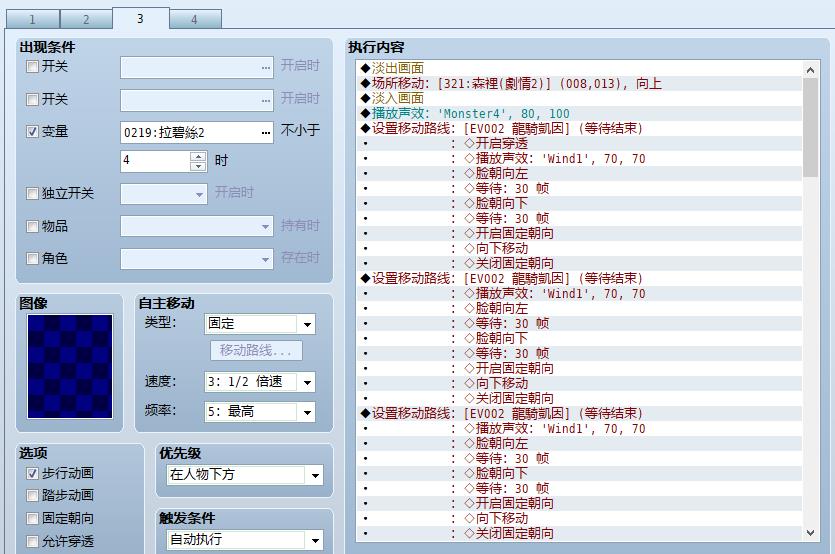Viewport: 835px width, 554px height.
Task: Enable the 独立开关 condition checkbox
Action: [32, 193]
